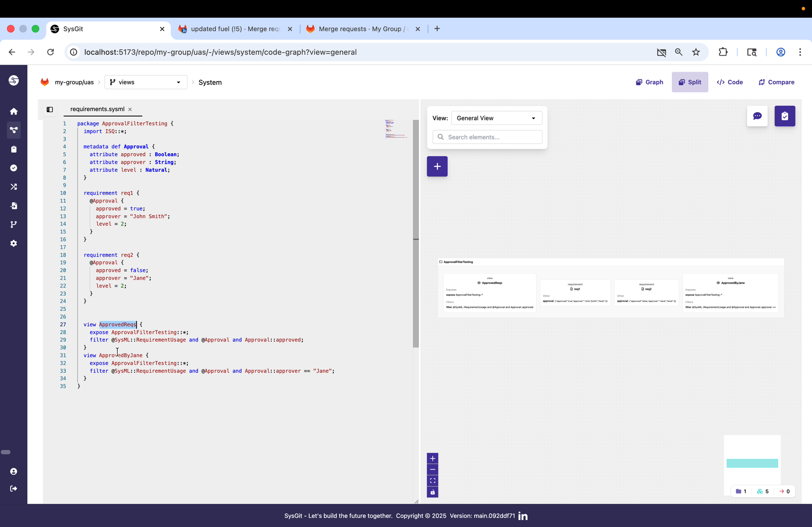Screen dimensions: 812x527
Task: Open the clipboard/tasks panel in sidebar
Action: click(14, 149)
